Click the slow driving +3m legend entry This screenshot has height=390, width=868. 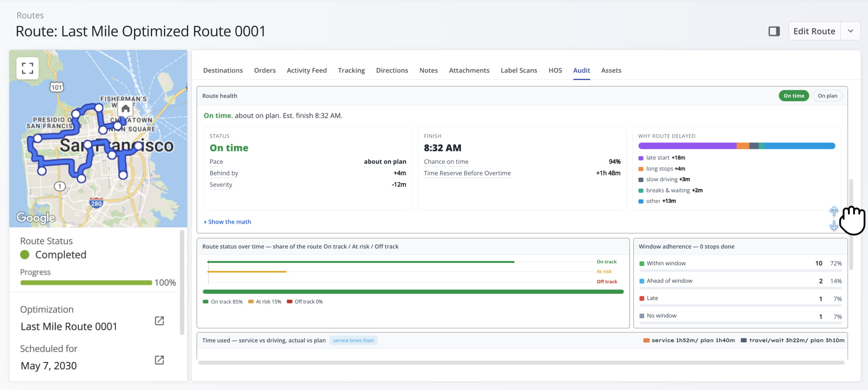point(664,179)
